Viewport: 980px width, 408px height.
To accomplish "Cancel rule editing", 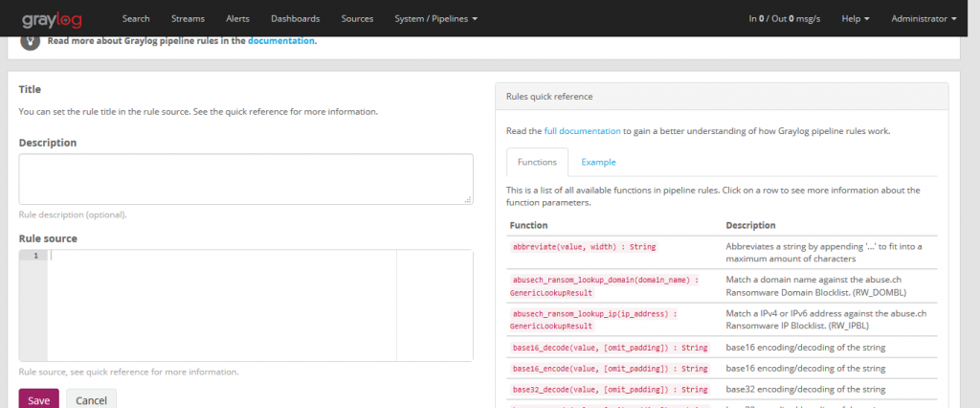I will [x=91, y=399].
